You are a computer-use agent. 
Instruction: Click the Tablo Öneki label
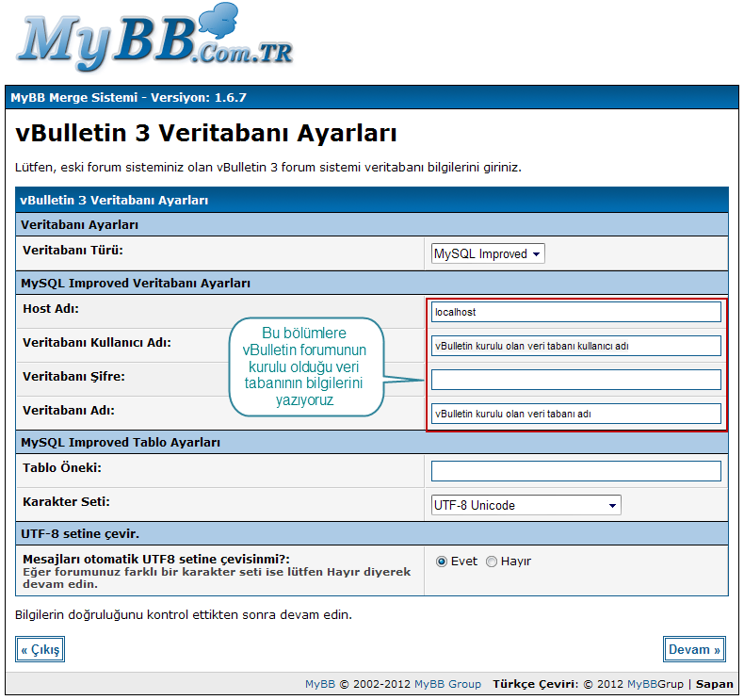(62, 468)
